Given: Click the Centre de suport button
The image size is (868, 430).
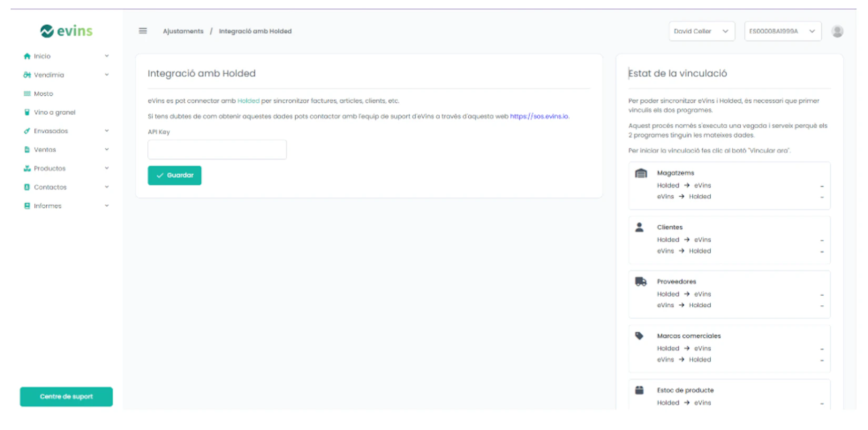Looking at the screenshot, I should coord(66,397).
